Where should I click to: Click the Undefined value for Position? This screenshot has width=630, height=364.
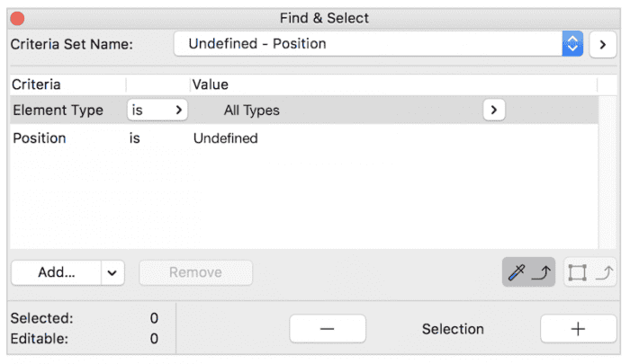225,138
